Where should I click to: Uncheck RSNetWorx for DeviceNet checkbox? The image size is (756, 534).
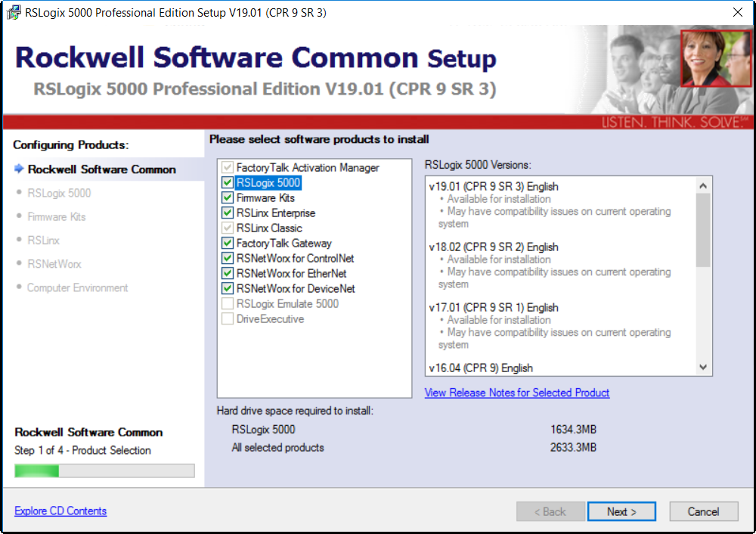coord(227,288)
